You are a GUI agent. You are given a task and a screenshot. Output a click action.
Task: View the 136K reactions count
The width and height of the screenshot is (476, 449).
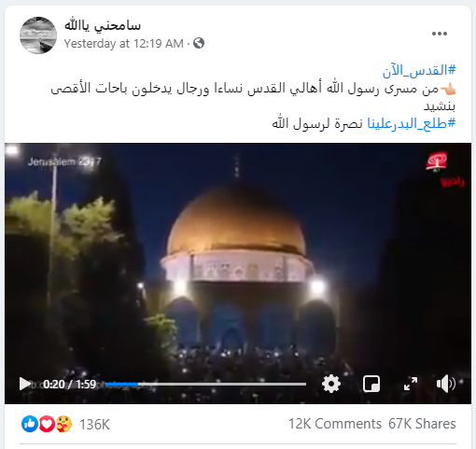point(94,425)
